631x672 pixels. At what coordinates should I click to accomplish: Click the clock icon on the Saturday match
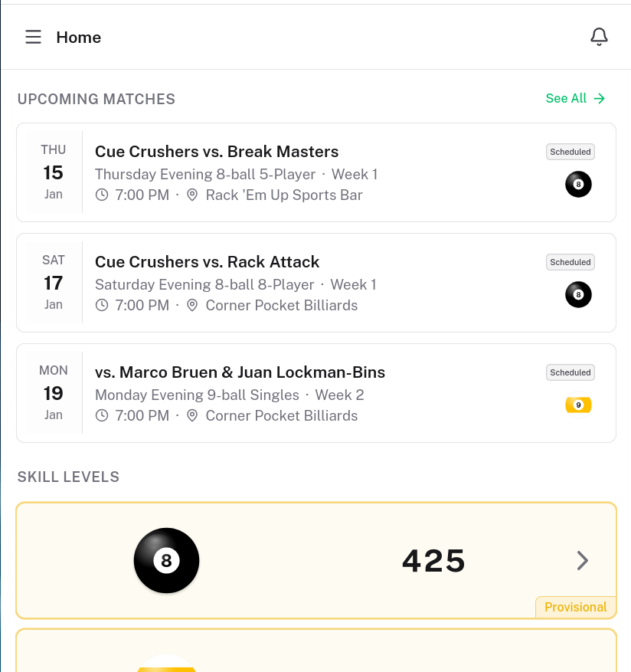tap(101, 305)
